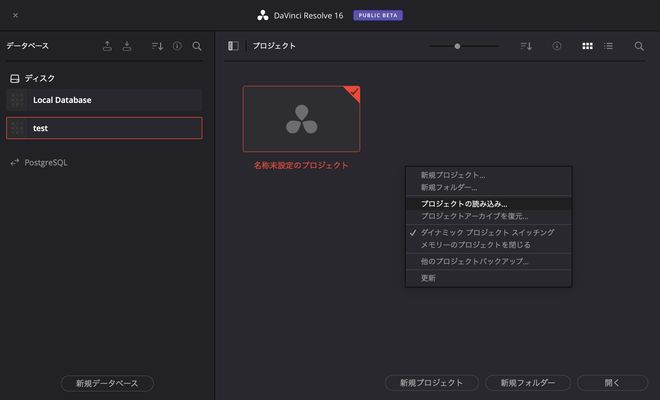
Task: Click the database backup upload icon
Action: tap(108, 46)
